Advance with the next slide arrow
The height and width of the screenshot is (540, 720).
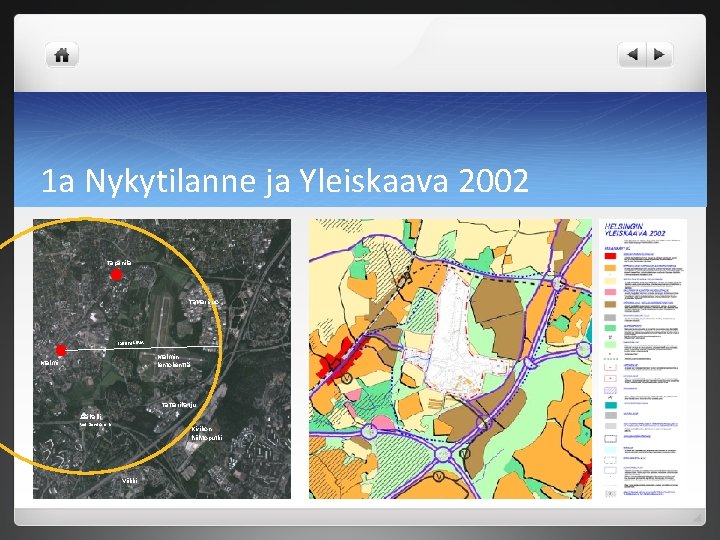point(659,55)
